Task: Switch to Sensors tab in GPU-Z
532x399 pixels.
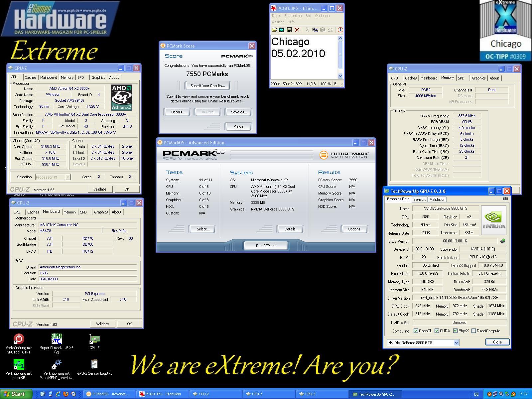Action: click(419, 199)
